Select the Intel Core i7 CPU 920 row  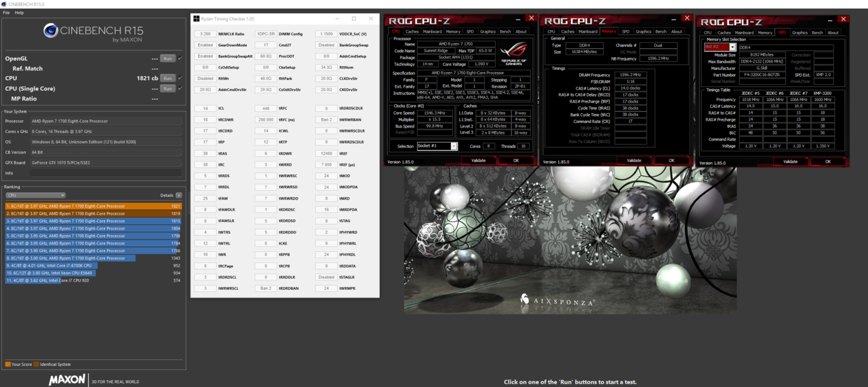click(x=93, y=280)
